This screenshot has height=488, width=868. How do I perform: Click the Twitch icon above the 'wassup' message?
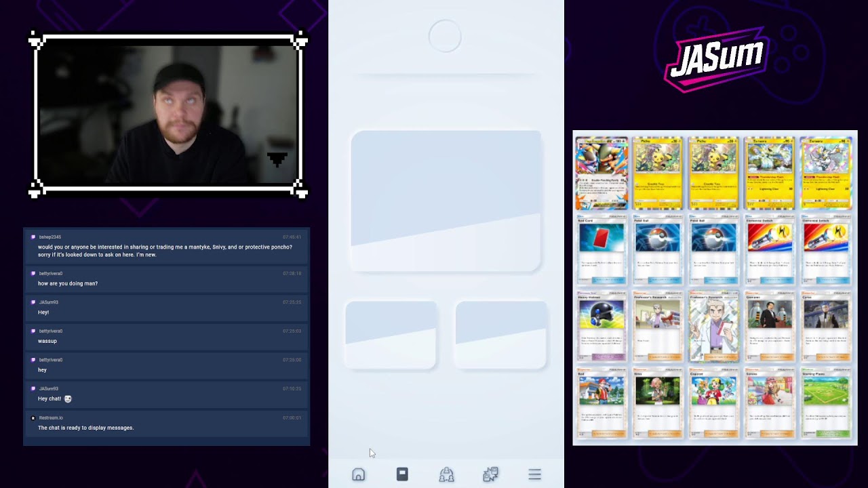[33, 331]
